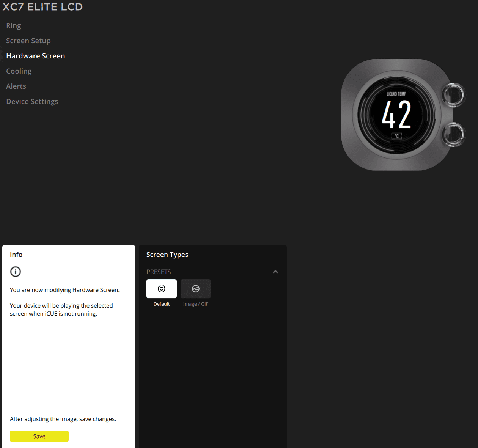Select Hardware Screen menu item
The image size is (478, 448).
pyautogui.click(x=36, y=56)
